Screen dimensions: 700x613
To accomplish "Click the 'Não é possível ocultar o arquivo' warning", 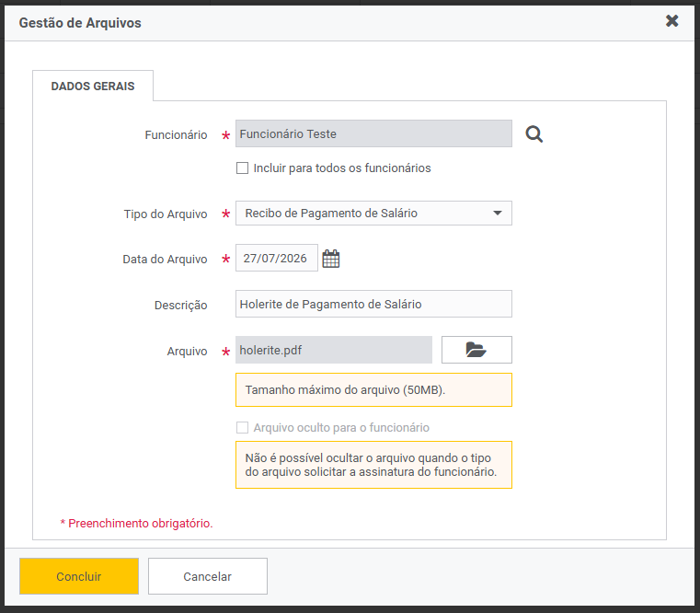I will (373, 465).
